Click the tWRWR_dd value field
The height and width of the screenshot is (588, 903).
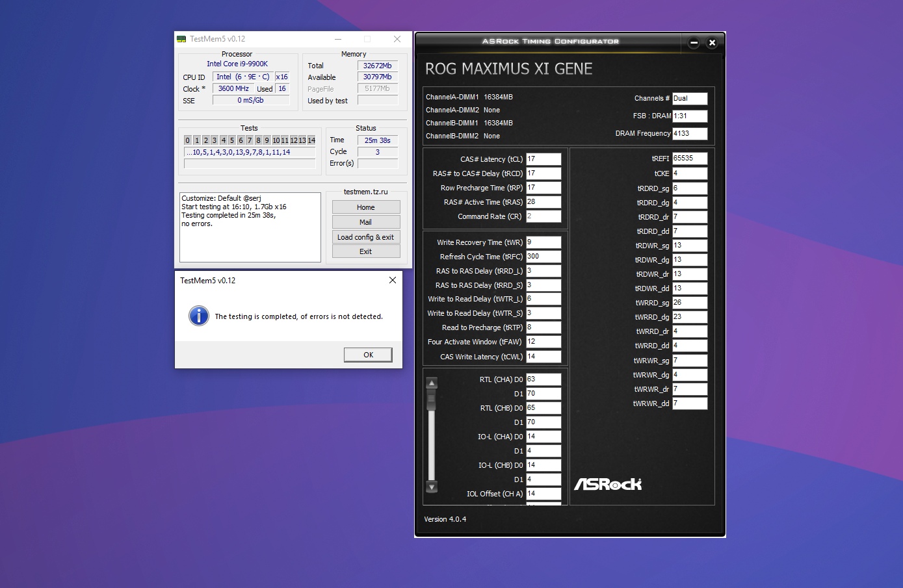(x=690, y=403)
